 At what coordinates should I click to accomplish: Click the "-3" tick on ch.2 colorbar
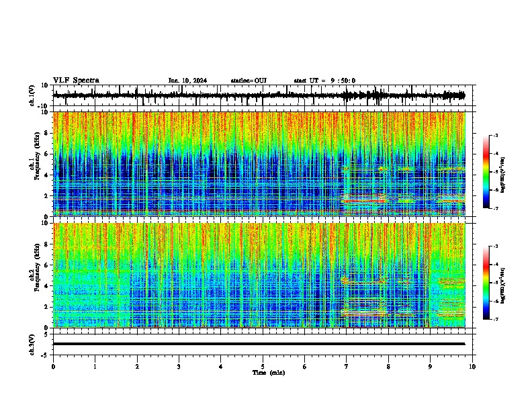(495, 246)
